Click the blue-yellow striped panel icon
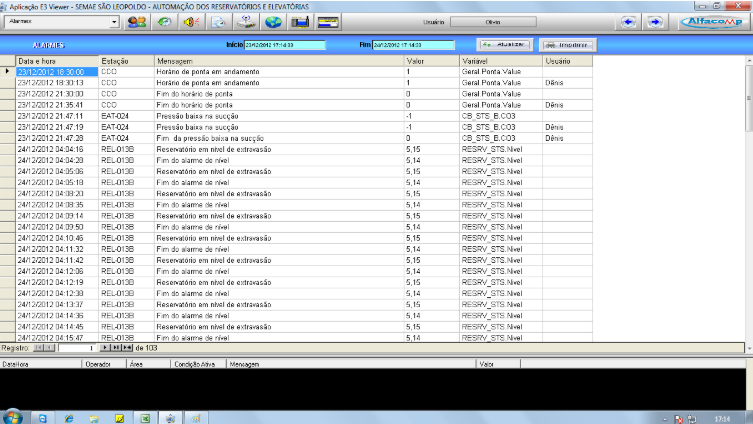The width and height of the screenshot is (753, 424). (x=327, y=21)
